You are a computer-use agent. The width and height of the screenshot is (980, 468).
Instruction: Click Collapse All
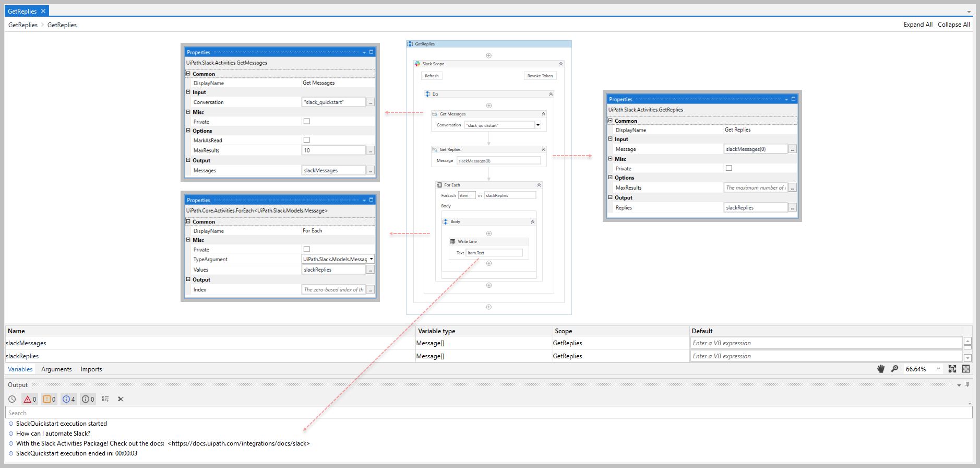pos(954,25)
